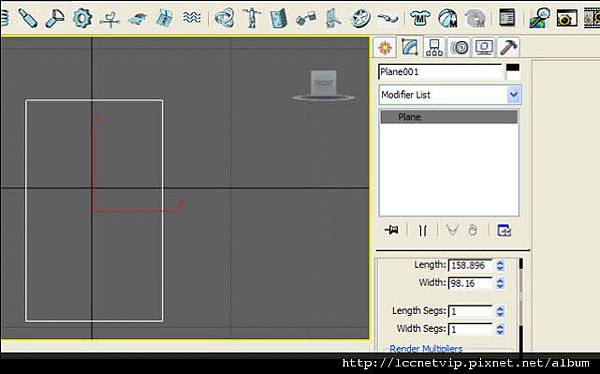Run Analyze World magnifier icon
This screenshot has width=600, height=374.
pyautogui.click(x=540, y=18)
